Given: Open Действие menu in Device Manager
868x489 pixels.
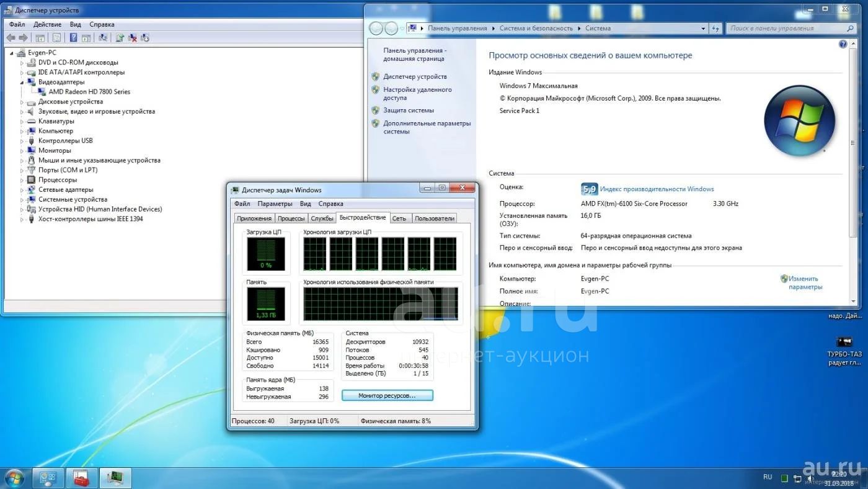Looking at the screenshot, I should tap(47, 24).
